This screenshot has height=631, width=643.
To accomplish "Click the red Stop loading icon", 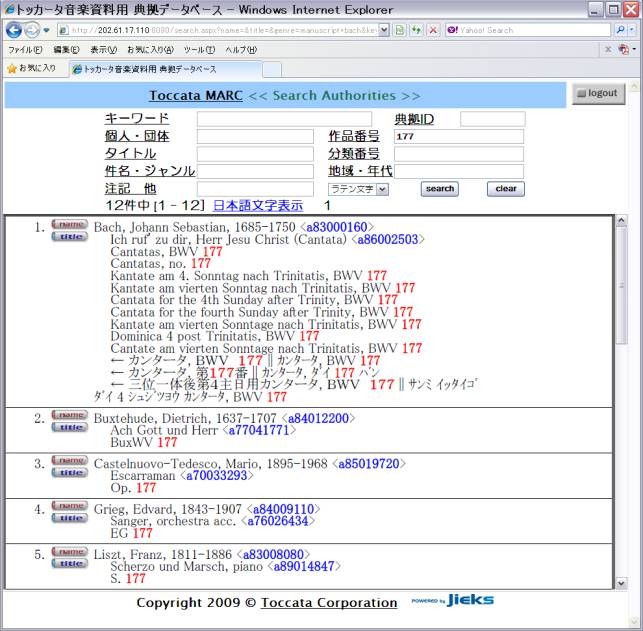I will 433,30.
